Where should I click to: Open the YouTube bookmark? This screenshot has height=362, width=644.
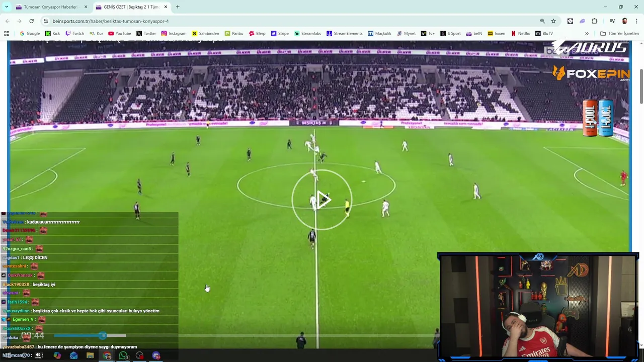point(120,34)
